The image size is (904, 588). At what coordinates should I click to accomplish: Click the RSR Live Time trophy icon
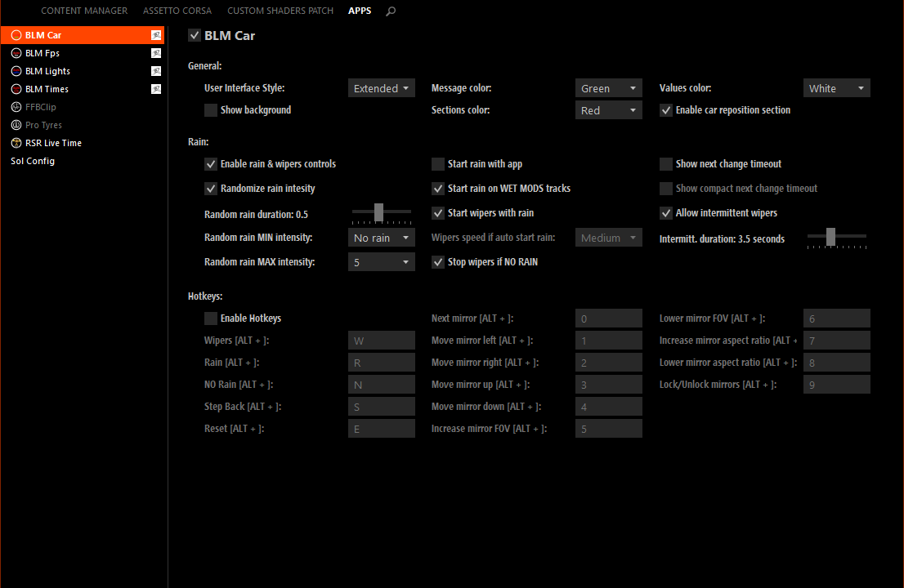point(16,143)
